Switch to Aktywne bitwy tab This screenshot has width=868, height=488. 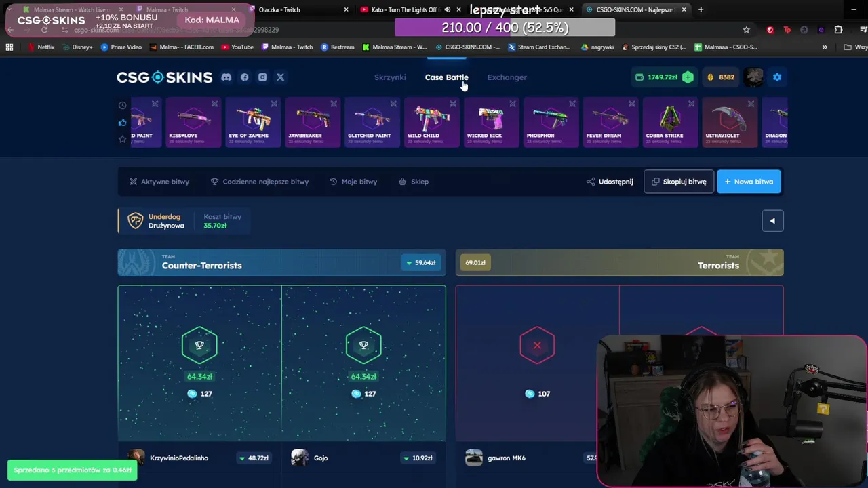pos(159,182)
